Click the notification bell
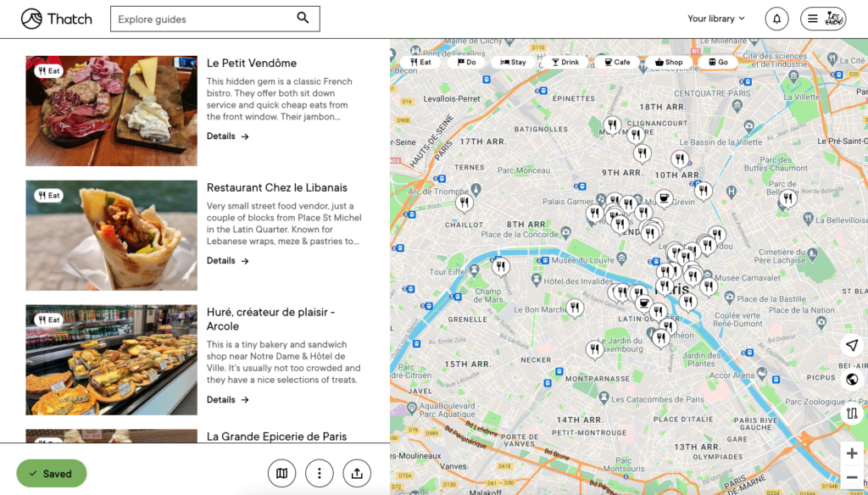This screenshot has width=868, height=495. click(776, 18)
